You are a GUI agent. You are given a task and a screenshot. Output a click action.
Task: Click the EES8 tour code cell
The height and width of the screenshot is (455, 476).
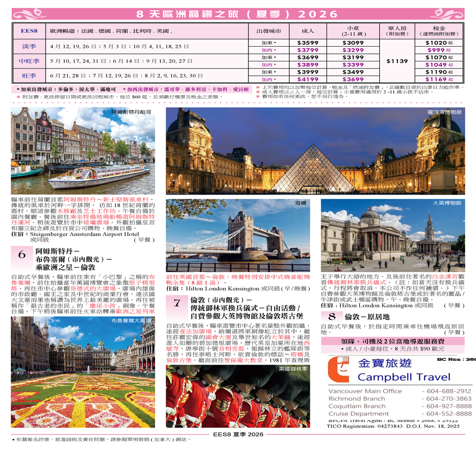pyautogui.click(x=29, y=32)
